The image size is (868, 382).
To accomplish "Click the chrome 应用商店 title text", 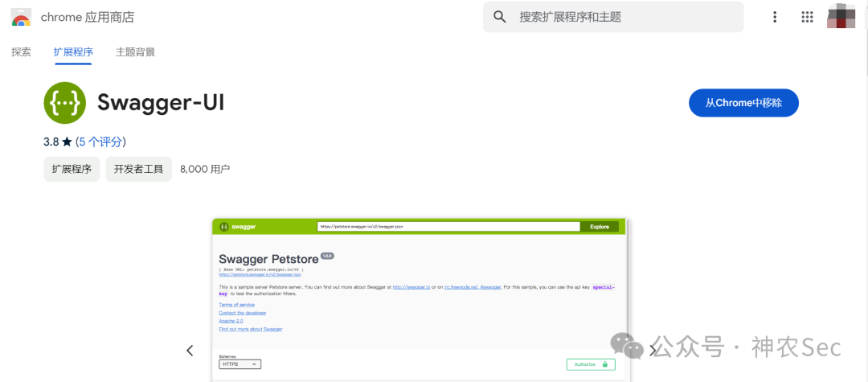I will (88, 17).
